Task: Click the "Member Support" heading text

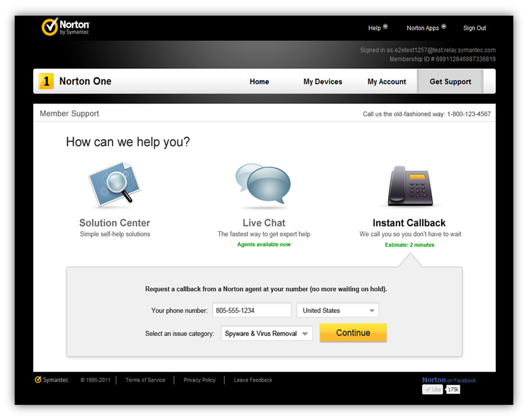Action: pos(69,114)
